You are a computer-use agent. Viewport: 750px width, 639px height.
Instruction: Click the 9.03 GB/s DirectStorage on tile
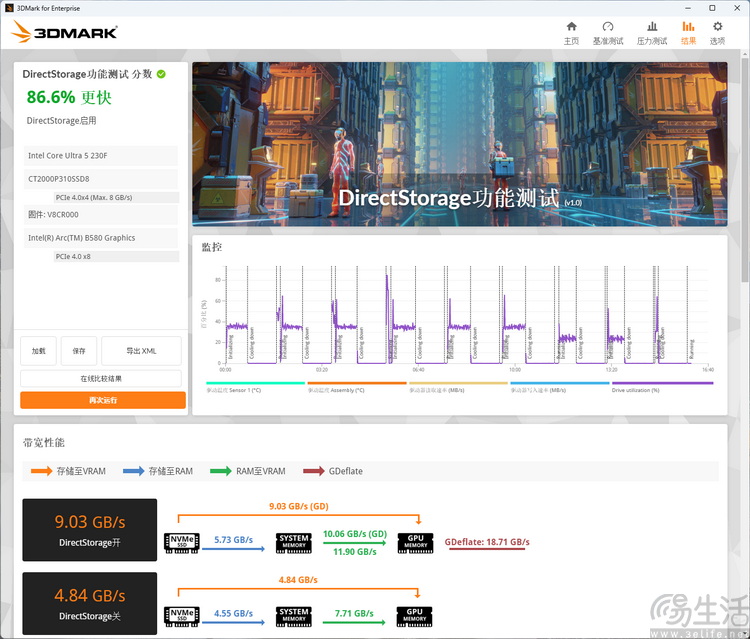coord(89,530)
